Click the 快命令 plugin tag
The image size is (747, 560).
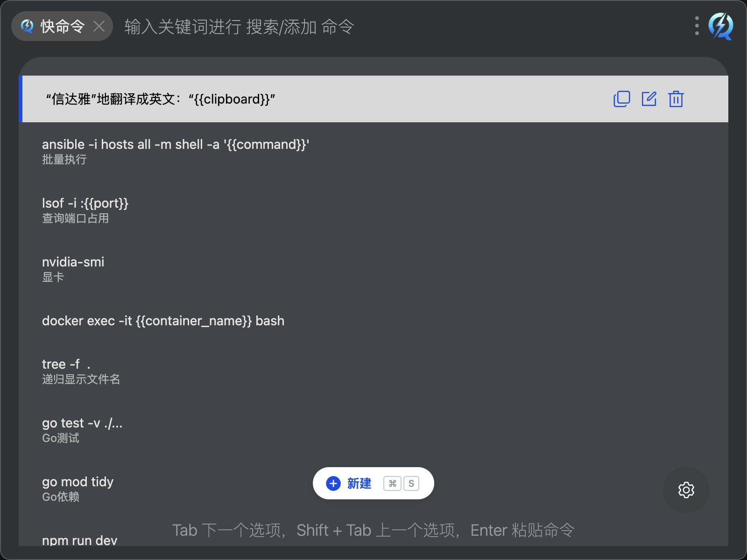[62, 26]
